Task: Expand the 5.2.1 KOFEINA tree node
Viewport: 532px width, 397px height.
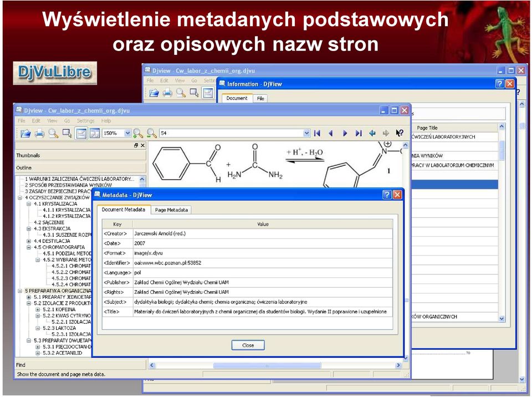Action: (38, 310)
